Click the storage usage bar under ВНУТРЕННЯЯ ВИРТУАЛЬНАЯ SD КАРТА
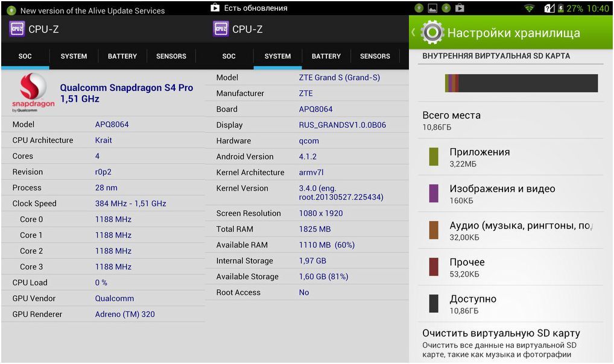This screenshot has height=364, width=614. (x=521, y=83)
